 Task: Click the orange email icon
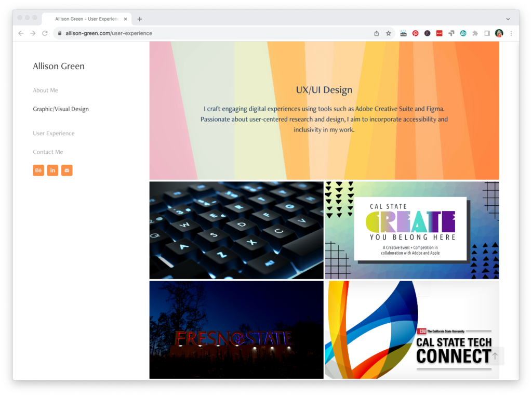[67, 170]
